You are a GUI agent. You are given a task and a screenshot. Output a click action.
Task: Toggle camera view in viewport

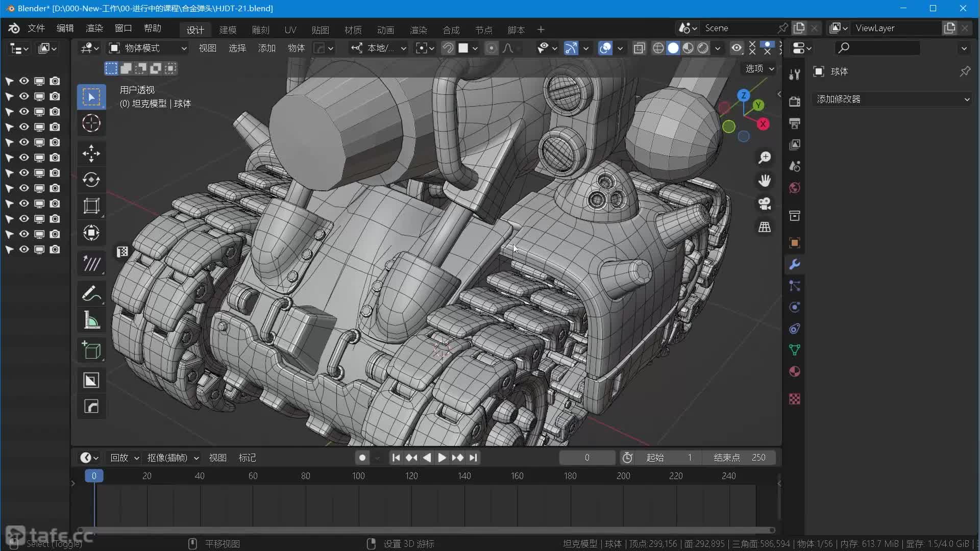point(764,204)
